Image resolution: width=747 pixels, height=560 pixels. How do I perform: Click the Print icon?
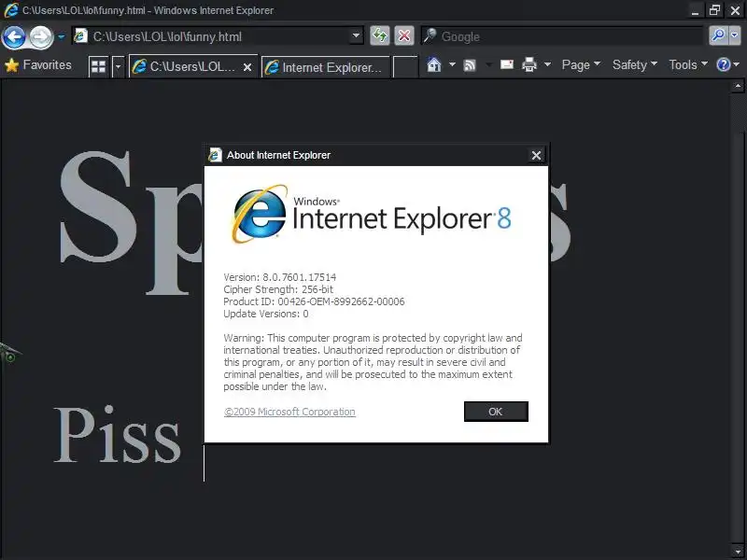click(x=529, y=64)
